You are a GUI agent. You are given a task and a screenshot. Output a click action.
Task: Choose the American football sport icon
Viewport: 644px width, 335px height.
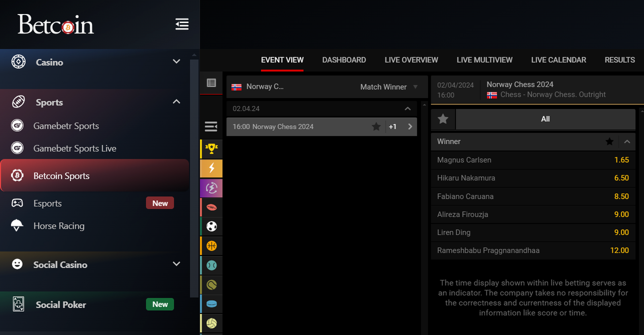211,207
